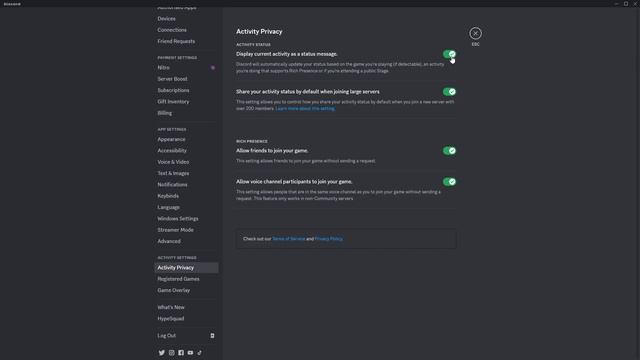The image size is (640, 360).
Task: Click the purple Nitro badge icon
Action: point(213,68)
